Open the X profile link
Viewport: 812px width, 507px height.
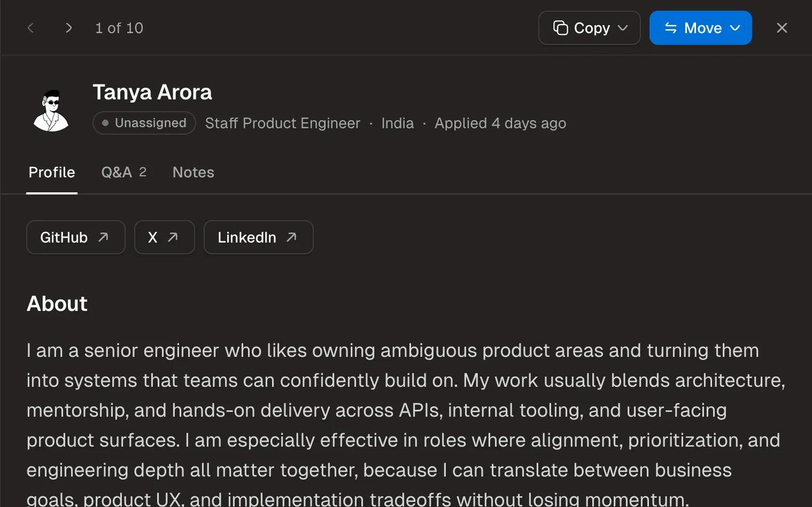coord(165,237)
